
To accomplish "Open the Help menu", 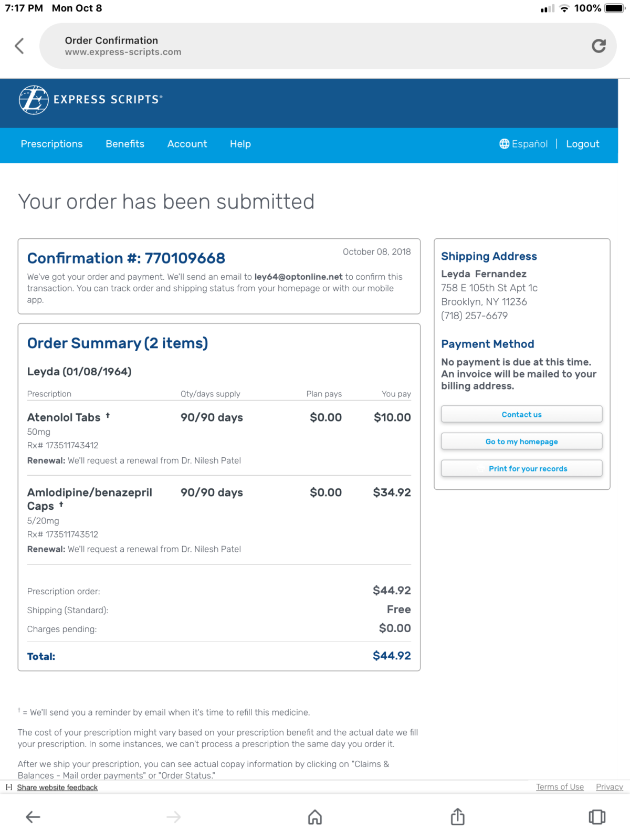I will 240,144.
